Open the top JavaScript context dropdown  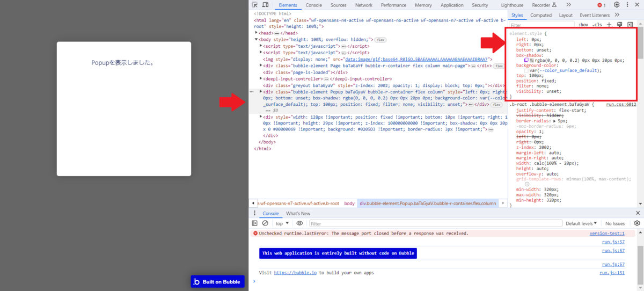pyautogui.click(x=282, y=223)
